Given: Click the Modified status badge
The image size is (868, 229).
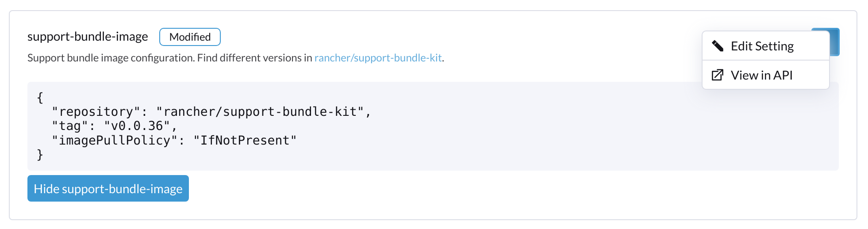Looking at the screenshot, I should pyautogui.click(x=190, y=37).
